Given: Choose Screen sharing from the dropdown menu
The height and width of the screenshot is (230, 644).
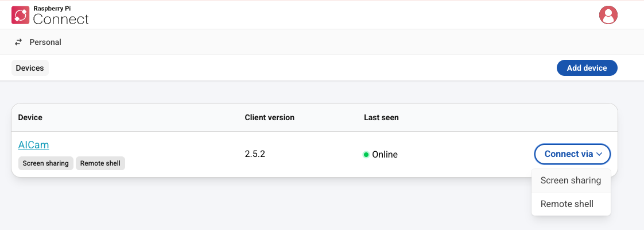Looking at the screenshot, I should [x=571, y=180].
